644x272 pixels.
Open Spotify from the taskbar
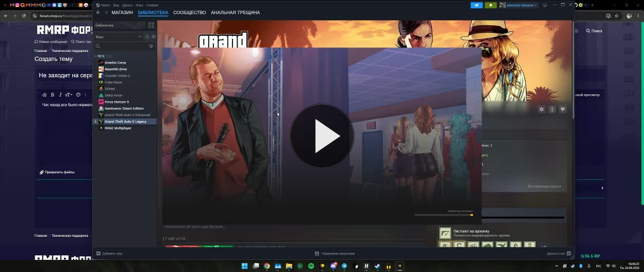click(x=311, y=266)
